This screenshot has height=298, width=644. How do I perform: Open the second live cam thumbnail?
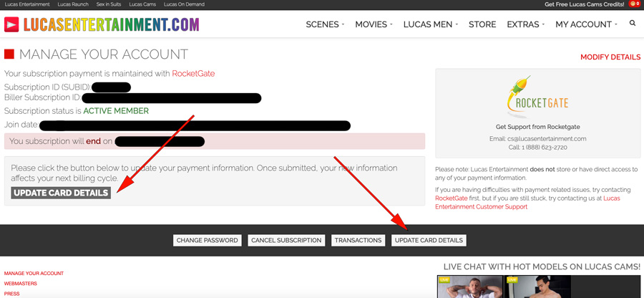coord(538,287)
